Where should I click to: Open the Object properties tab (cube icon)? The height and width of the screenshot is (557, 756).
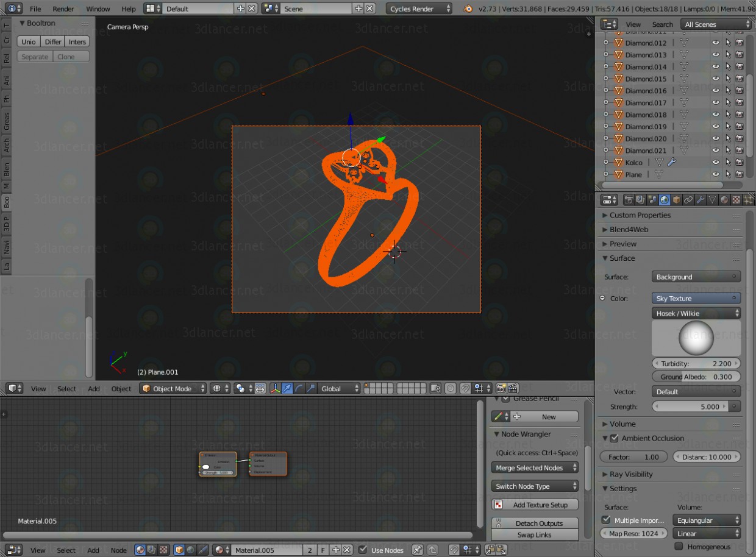pos(676,200)
